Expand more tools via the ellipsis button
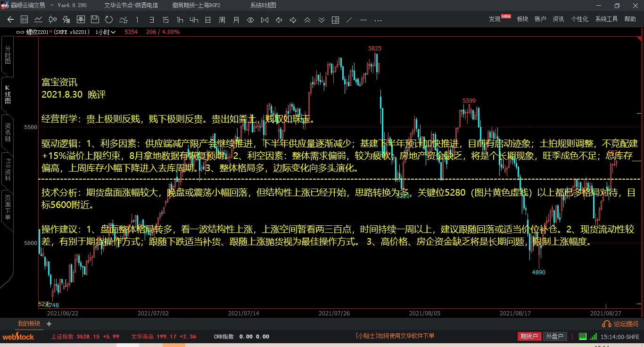This screenshot has width=644, height=347. pyautogui.click(x=378, y=20)
